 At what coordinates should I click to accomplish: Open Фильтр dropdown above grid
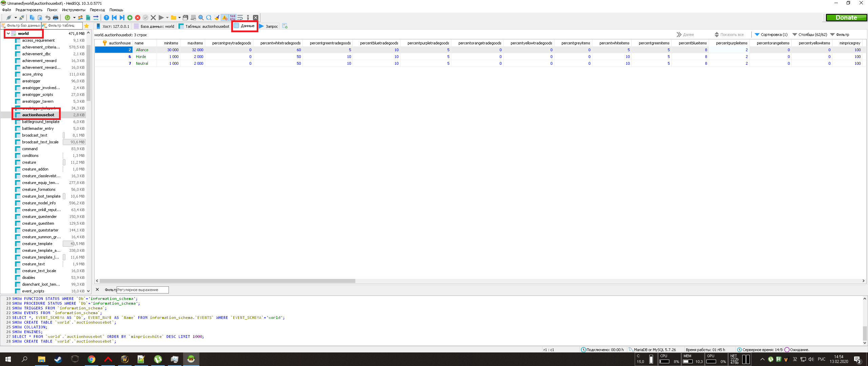[x=840, y=35]
